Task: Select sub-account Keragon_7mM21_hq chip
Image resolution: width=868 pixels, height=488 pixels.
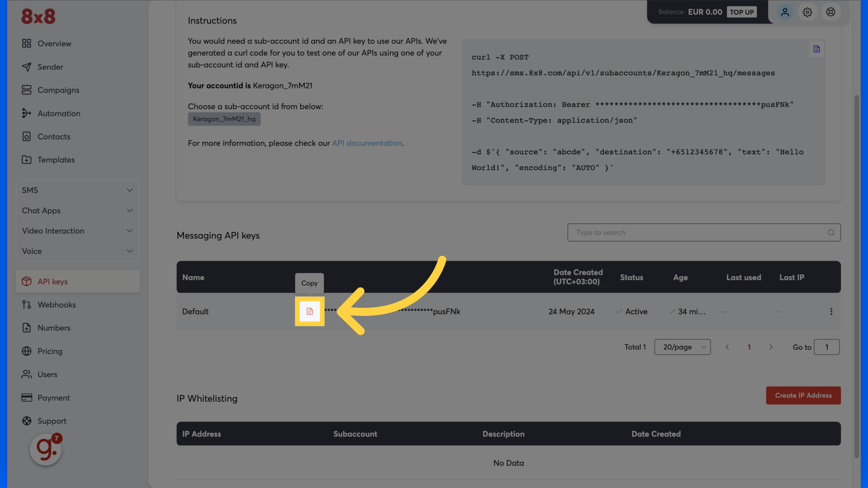Action: 224,119
